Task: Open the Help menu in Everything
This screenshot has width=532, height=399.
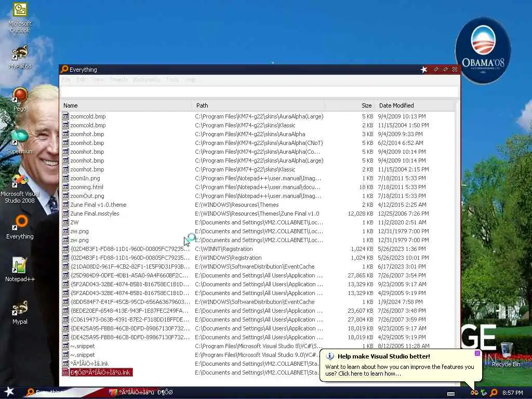Action: pos(191,79)
